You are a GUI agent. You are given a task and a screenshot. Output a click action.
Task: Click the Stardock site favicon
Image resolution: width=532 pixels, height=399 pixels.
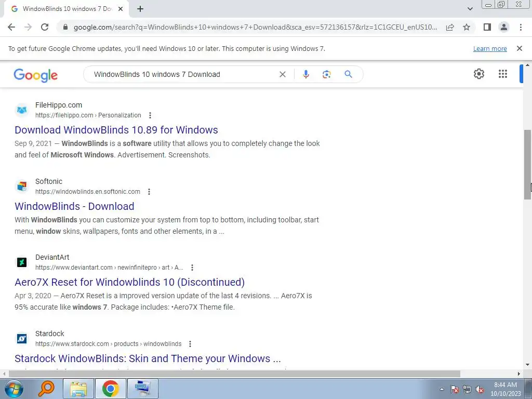pyautogui.click(x=22, y=339)
